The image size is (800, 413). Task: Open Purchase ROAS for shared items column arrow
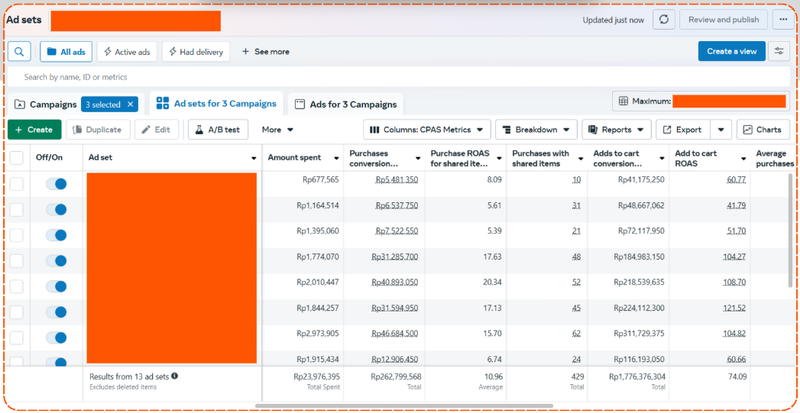pyautogui.click(x=499, y=158)
